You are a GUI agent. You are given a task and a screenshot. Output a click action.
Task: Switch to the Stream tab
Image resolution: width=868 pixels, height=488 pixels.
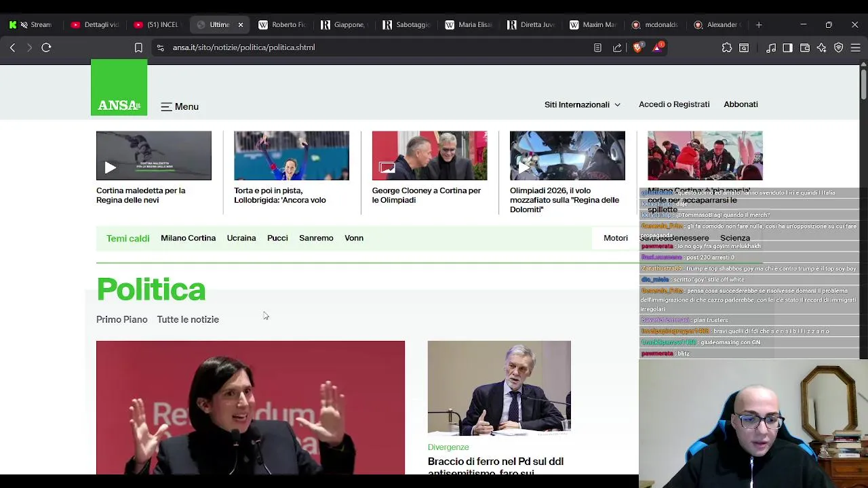point(41,24)
